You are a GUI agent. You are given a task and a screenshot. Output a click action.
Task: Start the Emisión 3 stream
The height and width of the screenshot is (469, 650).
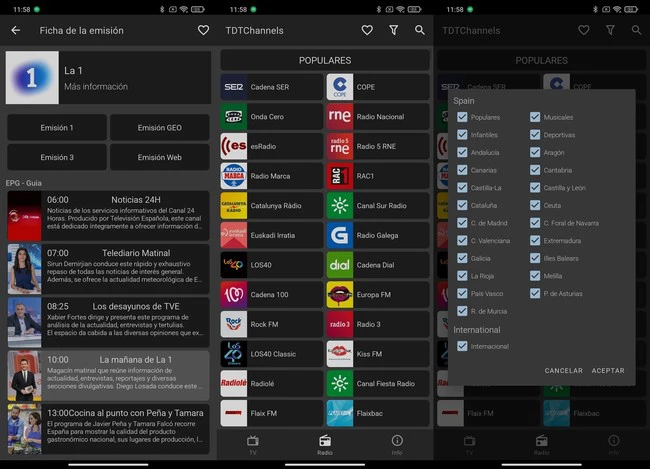[x=57, y=157]
